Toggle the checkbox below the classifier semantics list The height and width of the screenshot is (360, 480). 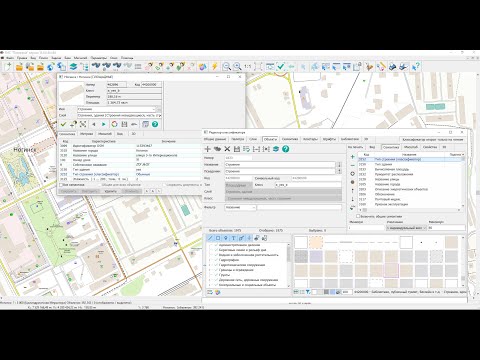coord(358,216)
